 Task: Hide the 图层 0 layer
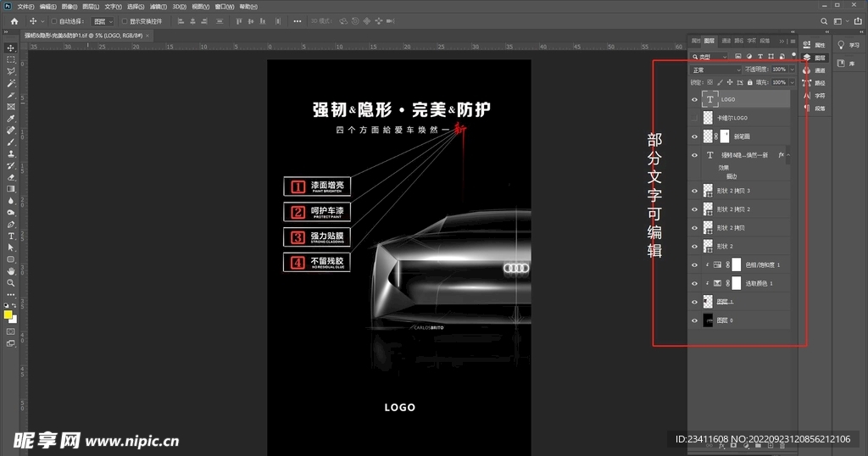694,320
